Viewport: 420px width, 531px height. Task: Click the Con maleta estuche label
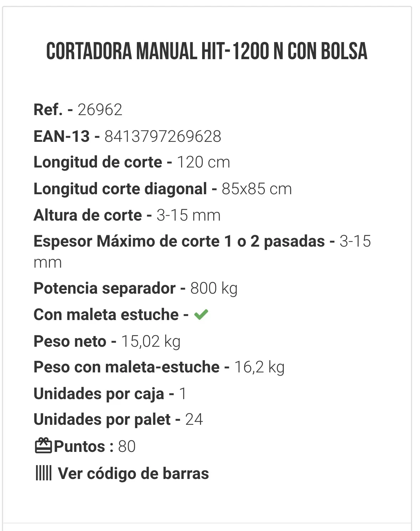pos(106,315)
